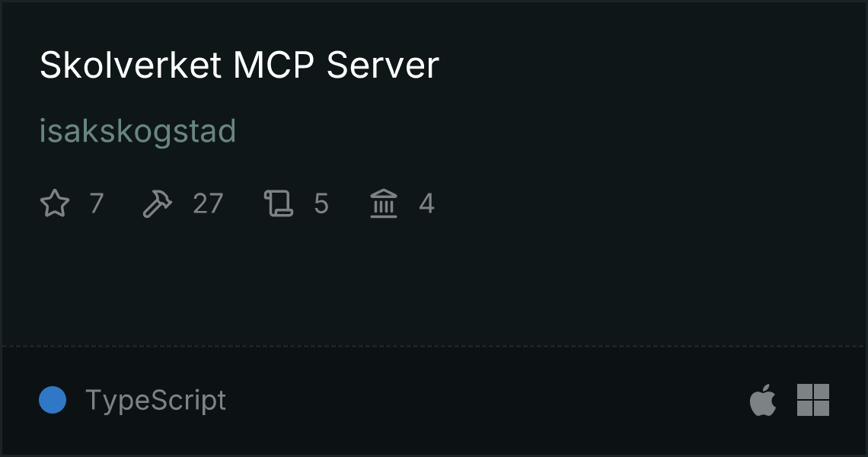Click the TypeScript language label

pos(155,401)
